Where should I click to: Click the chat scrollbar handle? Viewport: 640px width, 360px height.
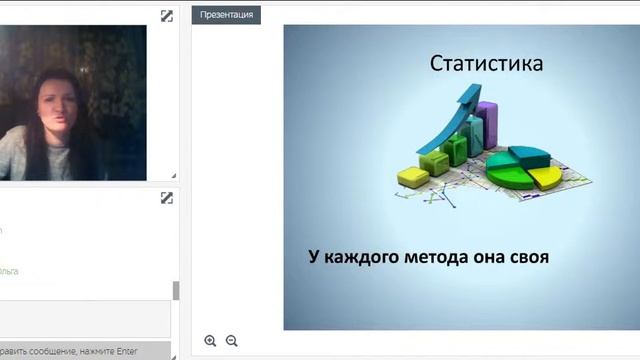(176, 291)
